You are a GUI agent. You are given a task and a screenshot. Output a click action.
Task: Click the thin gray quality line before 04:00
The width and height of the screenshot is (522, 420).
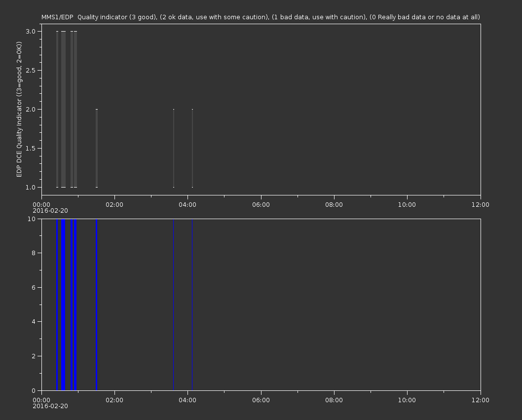[174, 148]
